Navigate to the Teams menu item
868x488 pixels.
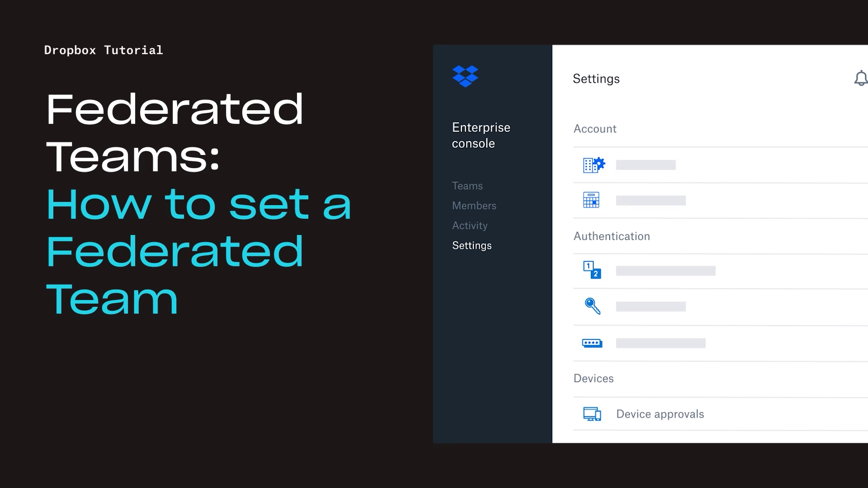click(467, 186)
